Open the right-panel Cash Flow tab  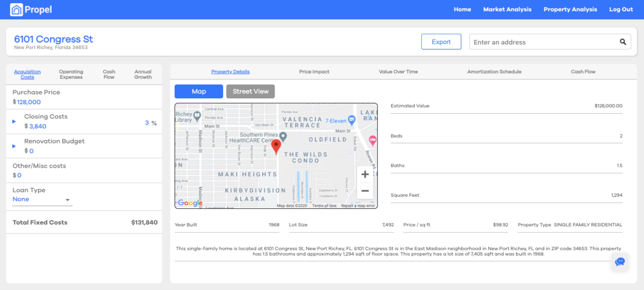point(583,72)
